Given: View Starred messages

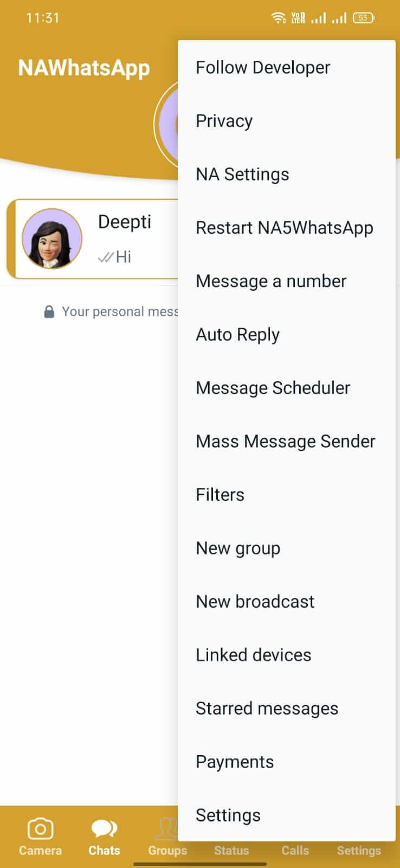Looking at the screenshot, I should [286, 709].
